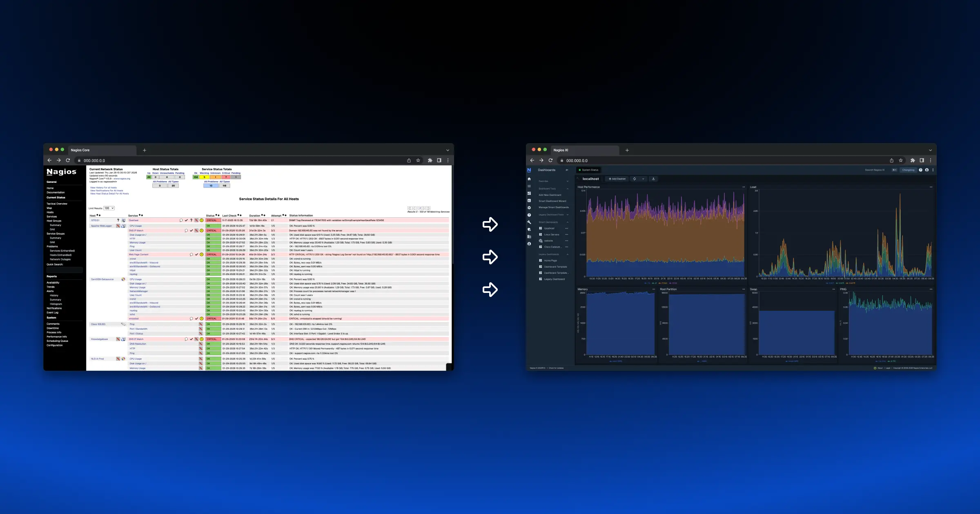Click notifications-disabled icon on DNS IP Match row
Image resolution: width=980 pixels, height=514 pixels.
pyautogui.click(x=196, y=230)
